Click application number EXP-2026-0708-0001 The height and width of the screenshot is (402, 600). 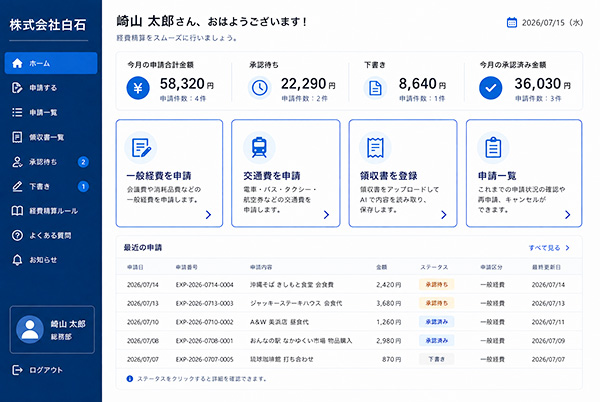click(x=204, y=340)
